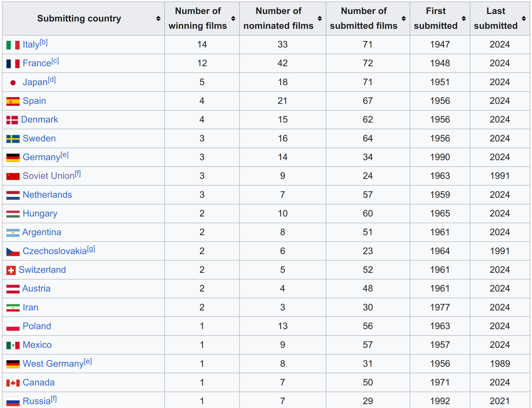The height and width of the screenshot is (408, 532).
Task: Open the West Germany link
Action: pyautogui.click(x=53, y=364)
